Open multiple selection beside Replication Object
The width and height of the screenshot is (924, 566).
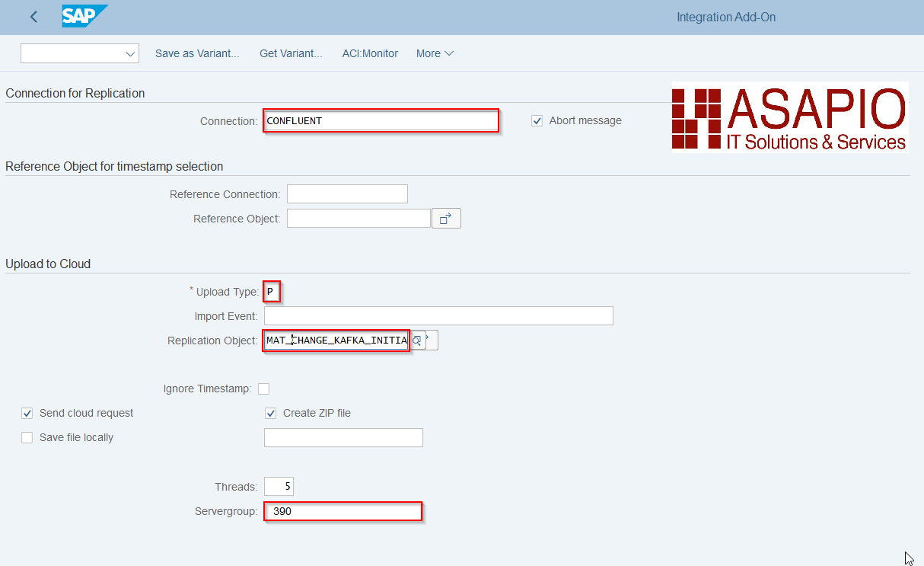tap(432, 340)
